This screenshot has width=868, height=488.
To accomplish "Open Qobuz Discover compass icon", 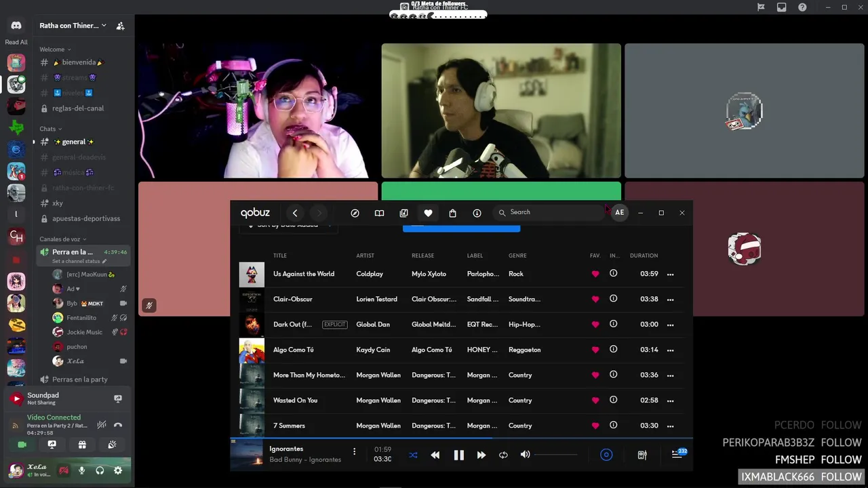I will (355, 213).
